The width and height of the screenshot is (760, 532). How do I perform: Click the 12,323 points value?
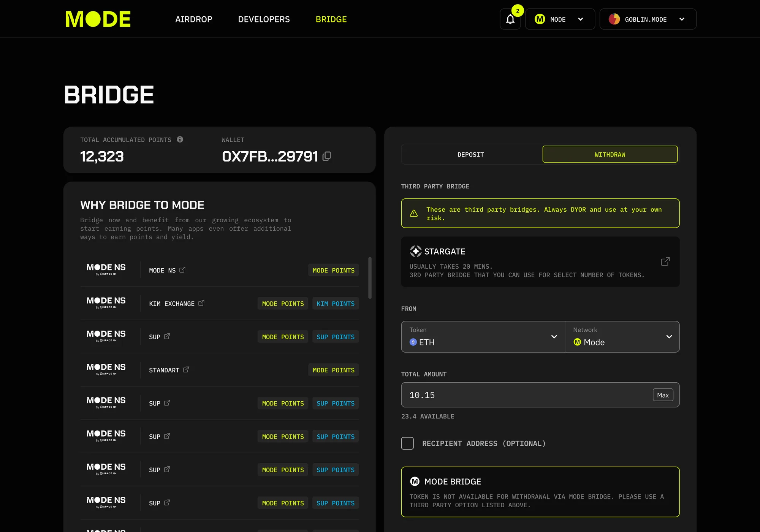[x=102, y=157]
